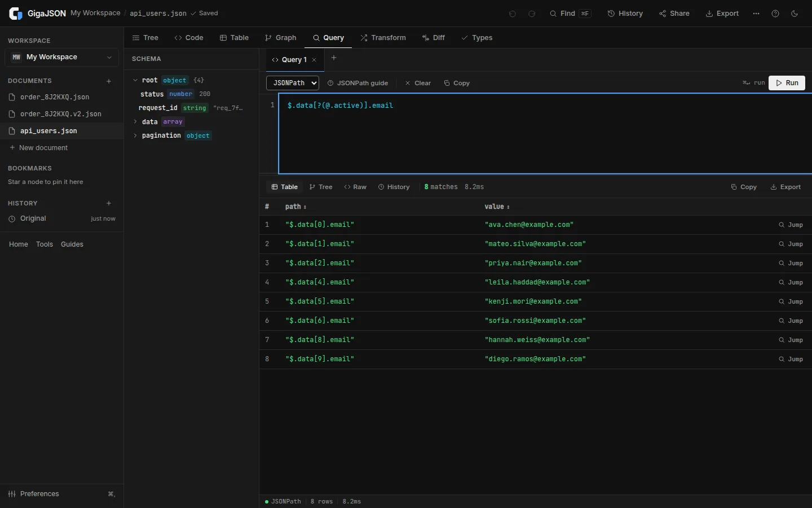Viewport: 812px width, 508px height.
Task: Open the History panel from the top bar
Action: (625, 14)
